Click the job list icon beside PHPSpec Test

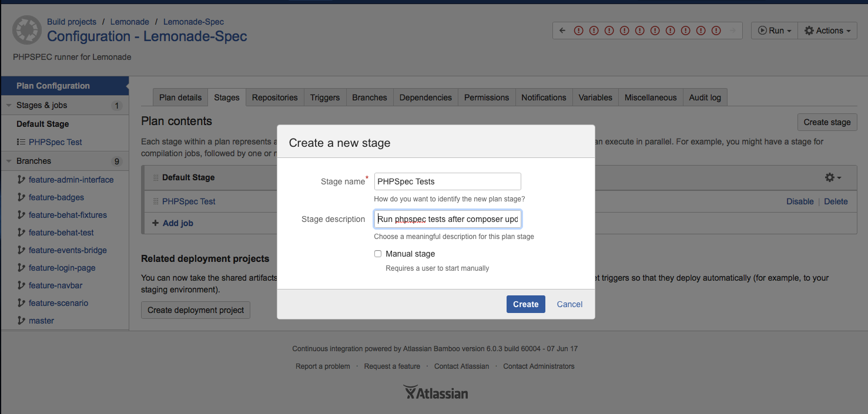pos(21,142)
